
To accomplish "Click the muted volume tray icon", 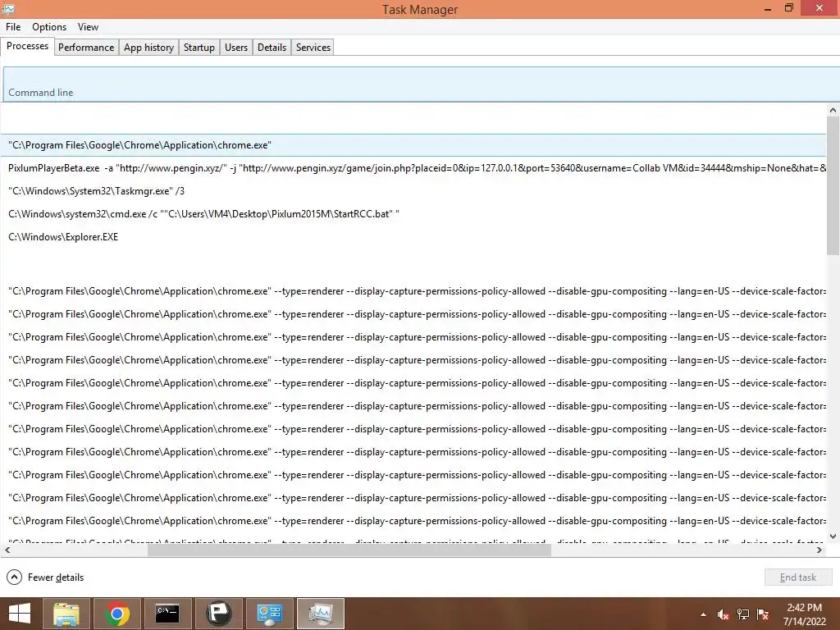I will (724, 614).
